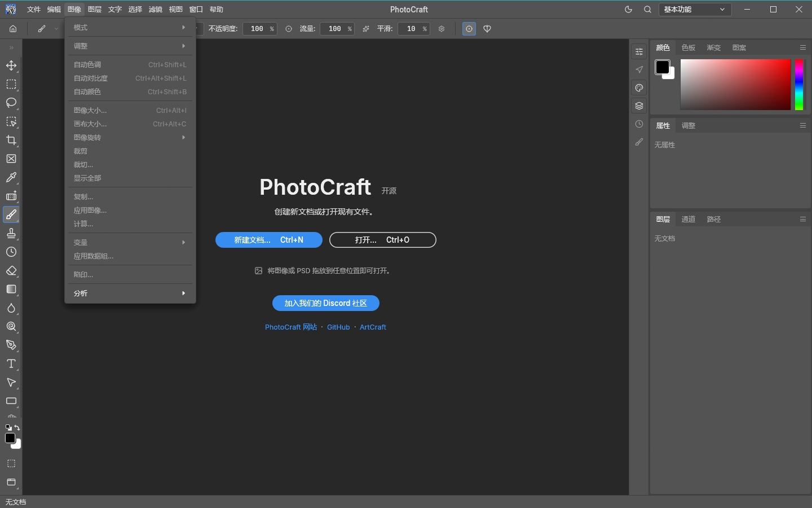Open the GitHub link
812x508 pixels.
tap(338, 327)
